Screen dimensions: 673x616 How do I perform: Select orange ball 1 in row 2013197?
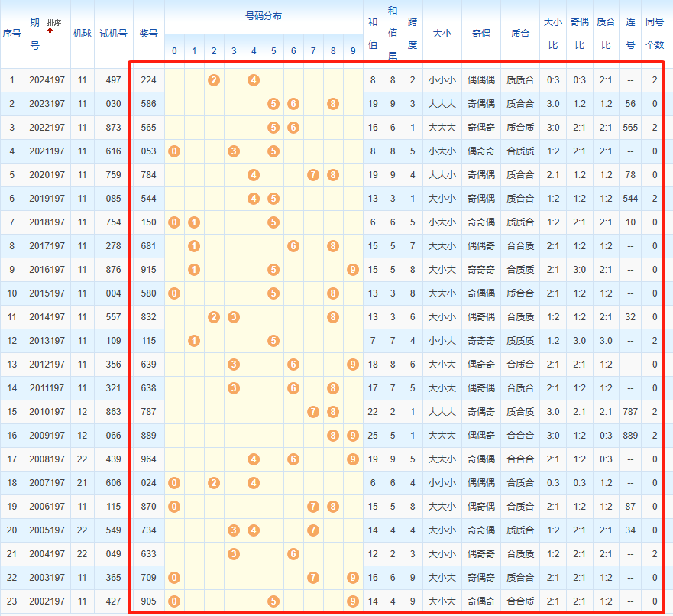tap(194, 341)
